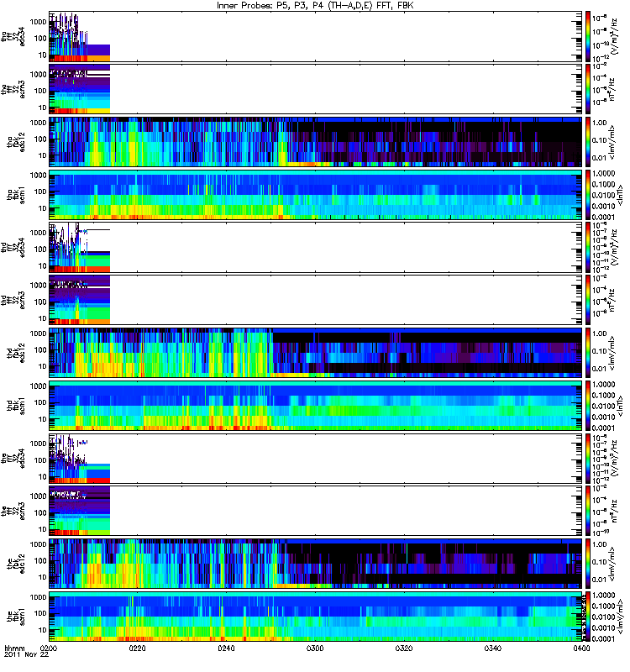Click inside the thd fbk edc12 spectrogram
This screenshot has width=630, height=672.
tap(316, 353)
